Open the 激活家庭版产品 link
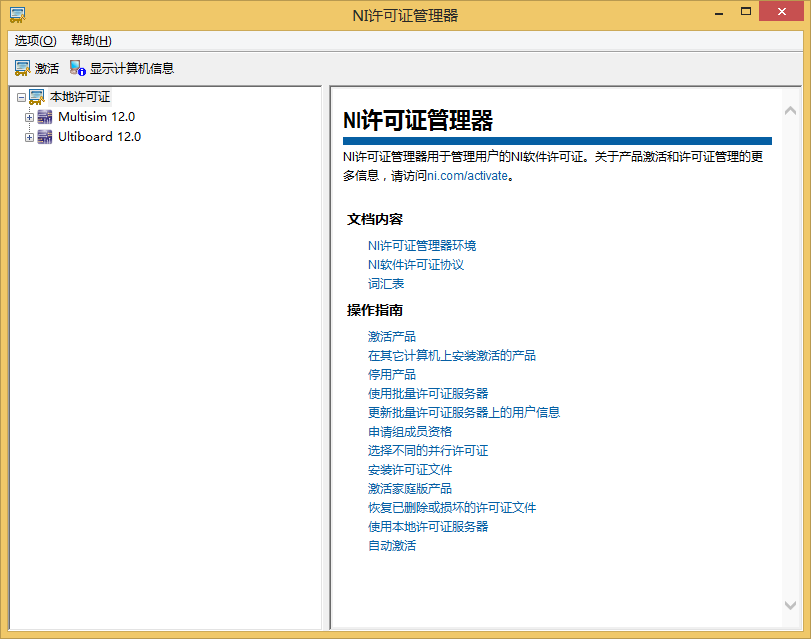 pyautogui.click(x=410, y=489)
